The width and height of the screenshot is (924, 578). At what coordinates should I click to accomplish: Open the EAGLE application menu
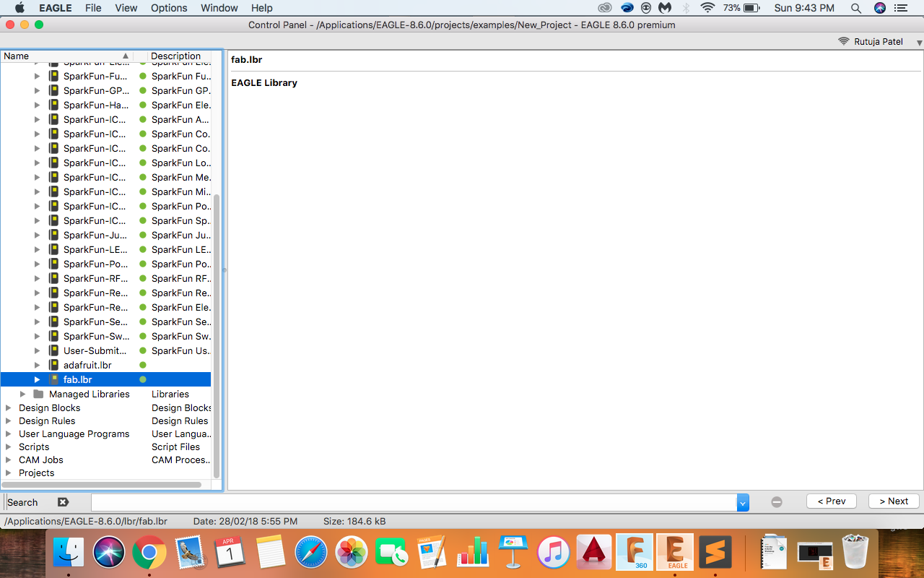56,8
